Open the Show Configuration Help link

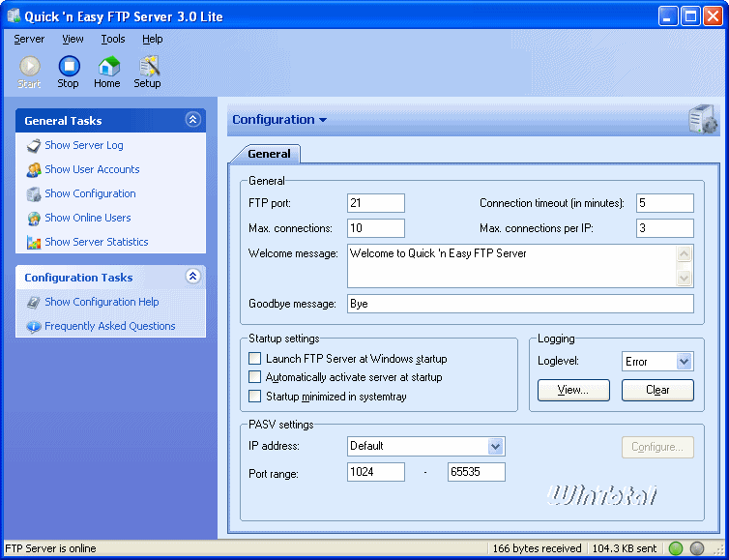click(102, 303)
